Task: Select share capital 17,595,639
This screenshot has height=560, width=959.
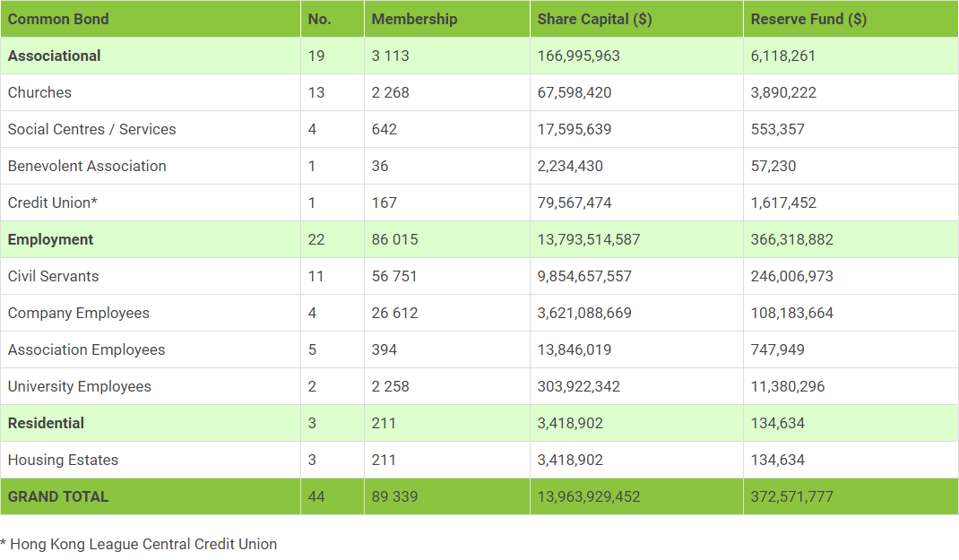Action: coord(575,129)
